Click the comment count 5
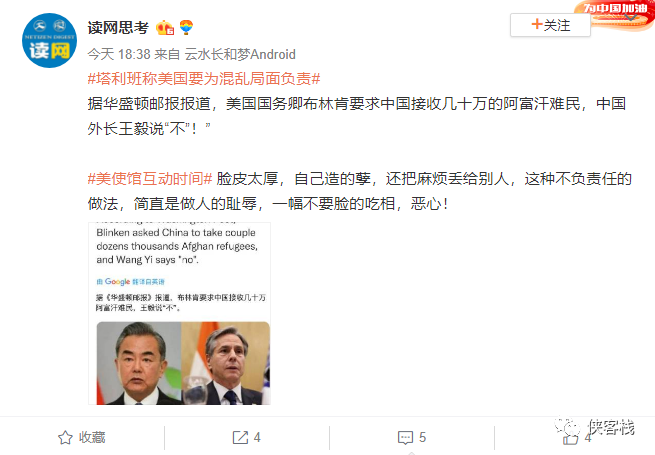655x455 pixels. 422,437
